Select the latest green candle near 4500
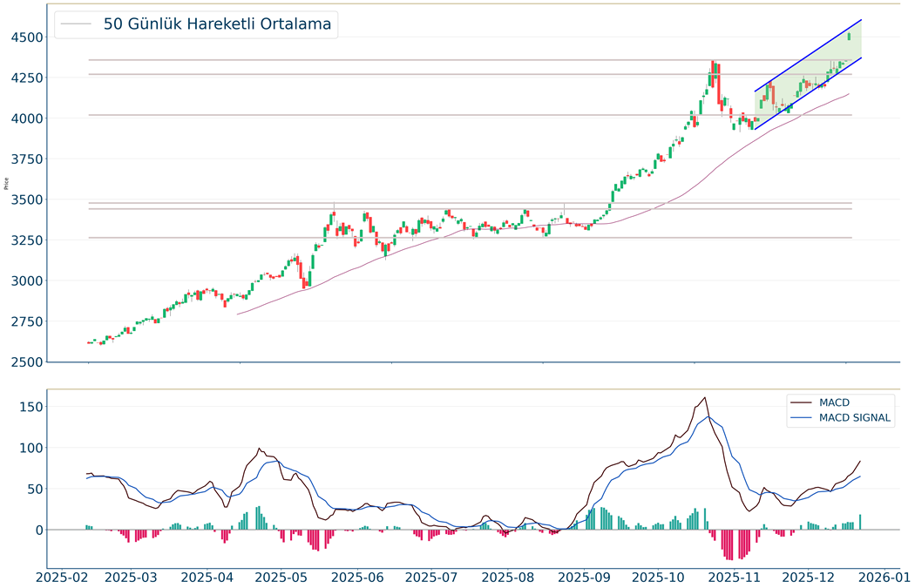The height and width of the screenshot is (588, 915). coord(850,36)
